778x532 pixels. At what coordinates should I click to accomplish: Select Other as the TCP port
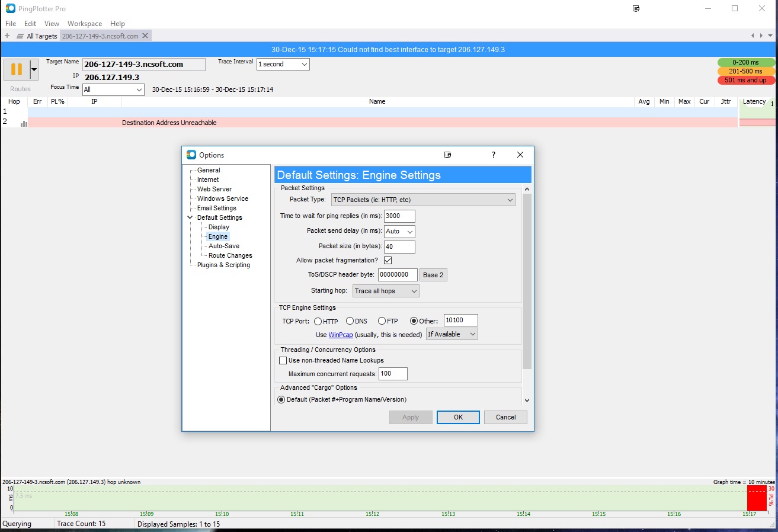(x=414, y=321)
